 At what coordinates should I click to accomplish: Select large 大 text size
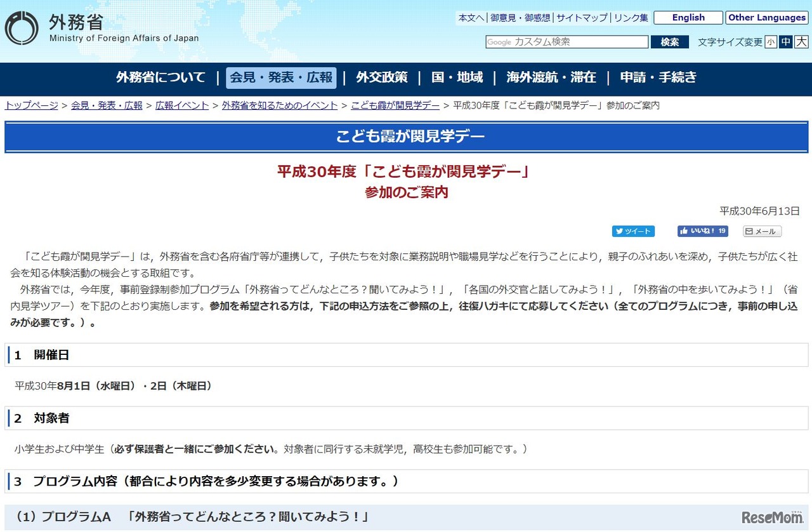[x=801, y=42]
